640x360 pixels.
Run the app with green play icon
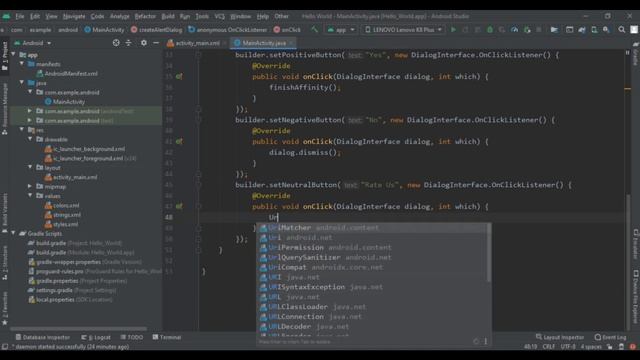click(x=453, y=30)
